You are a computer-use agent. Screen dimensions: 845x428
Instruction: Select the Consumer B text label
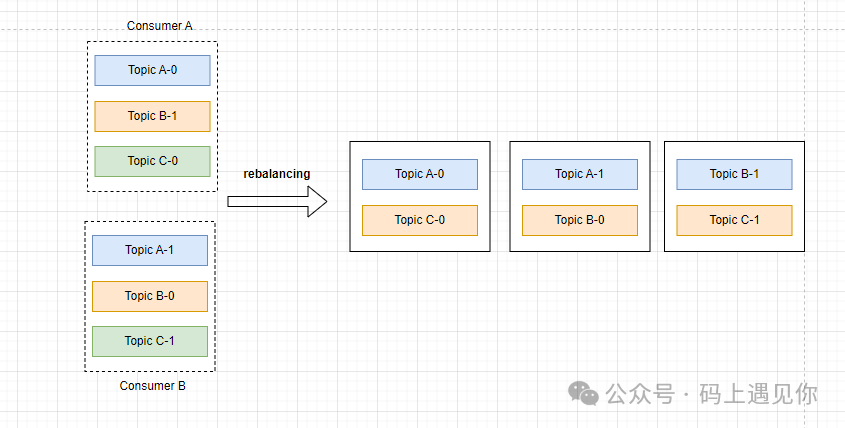[x=153, y=386]
